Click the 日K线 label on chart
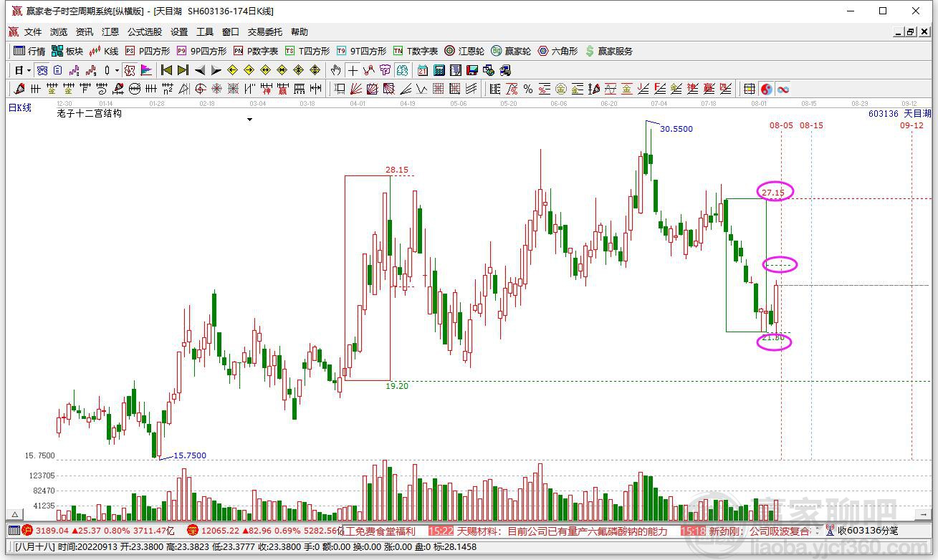 (x=20, y=107)
